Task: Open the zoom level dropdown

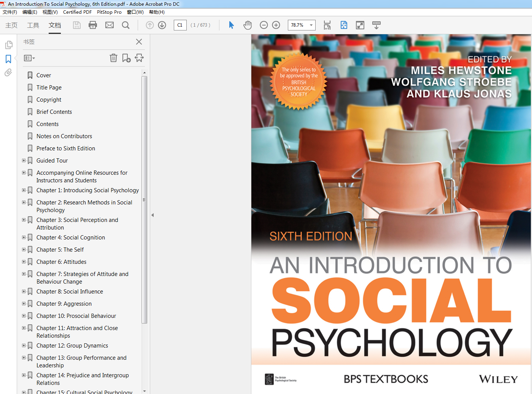Action: [x=311, y=25]
